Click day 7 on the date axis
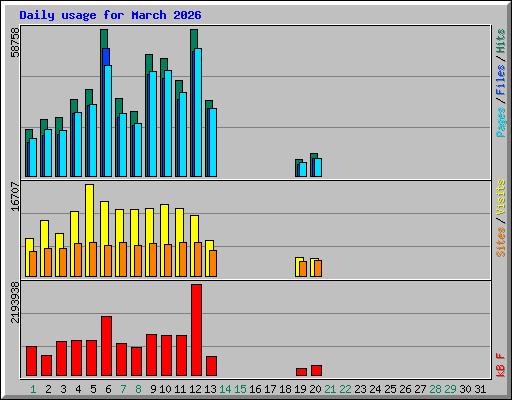Image resolution: width=512 pixels, height=400 pixels. (123, 389)
